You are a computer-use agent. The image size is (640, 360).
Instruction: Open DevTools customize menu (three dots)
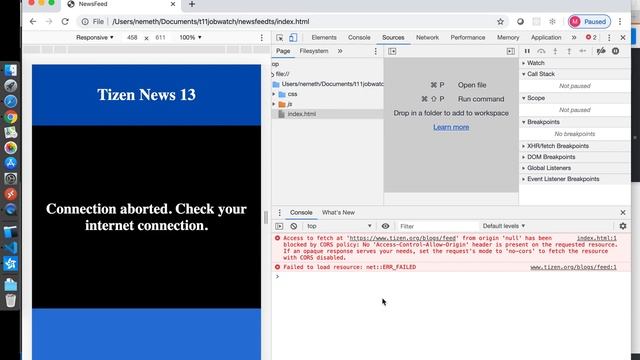609,38
